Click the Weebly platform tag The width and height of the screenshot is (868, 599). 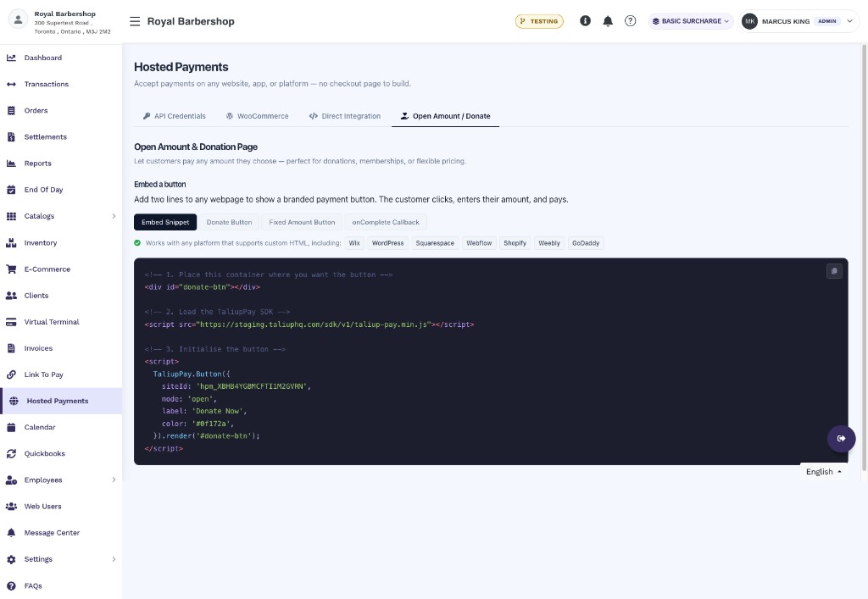tap(549, 243)
